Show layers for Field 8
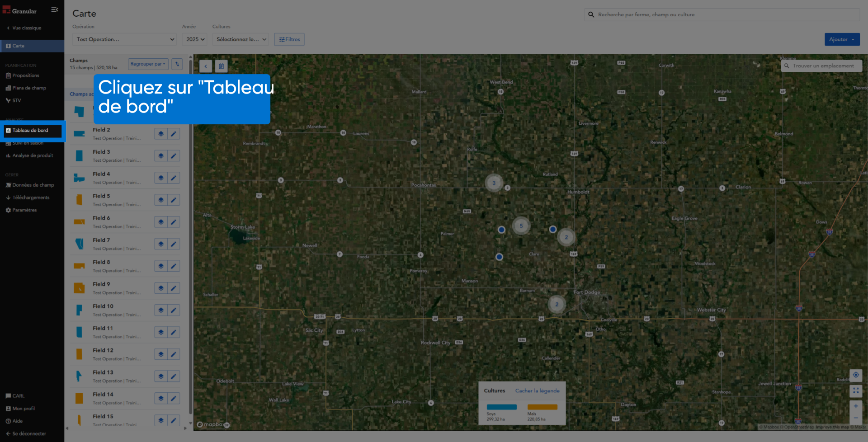Viewport: 868px width, 442px height. (x=160, y=266)
